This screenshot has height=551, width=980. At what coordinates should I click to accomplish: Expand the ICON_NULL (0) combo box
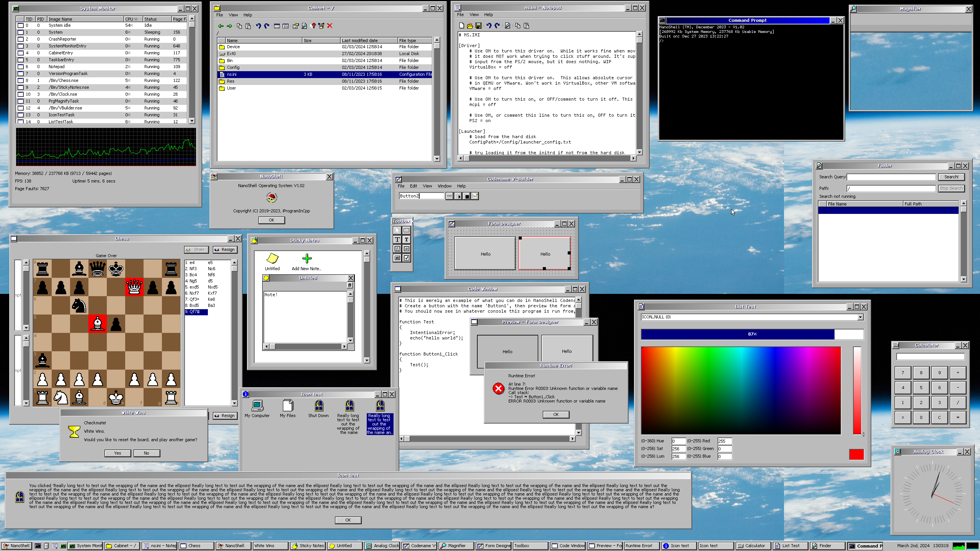point(860,317)
